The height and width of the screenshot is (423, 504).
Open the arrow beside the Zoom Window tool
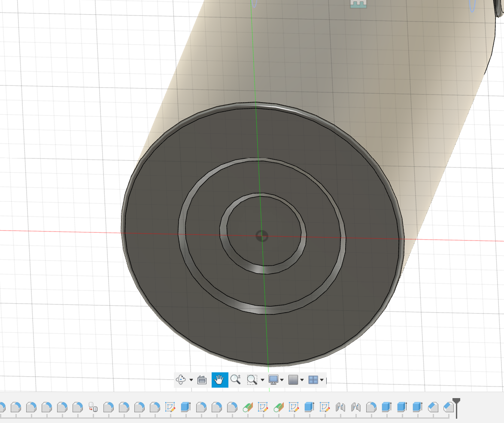pyautogui.click(x=262, y=380)
